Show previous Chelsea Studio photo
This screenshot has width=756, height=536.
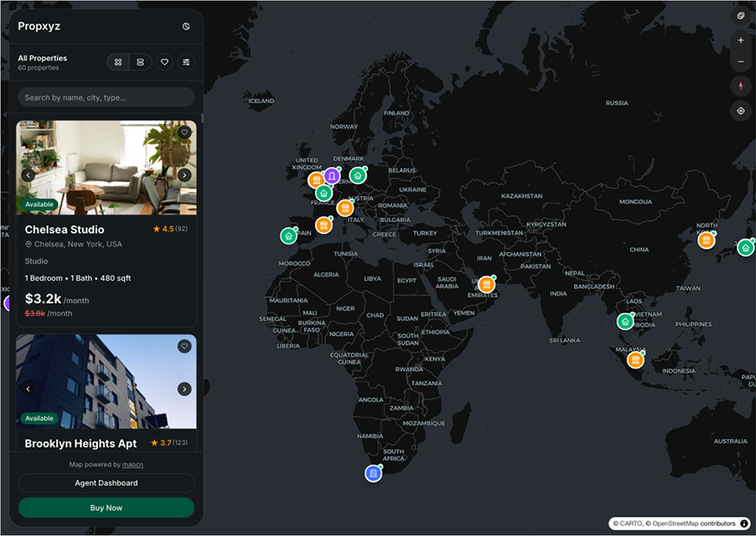[28, 175]
